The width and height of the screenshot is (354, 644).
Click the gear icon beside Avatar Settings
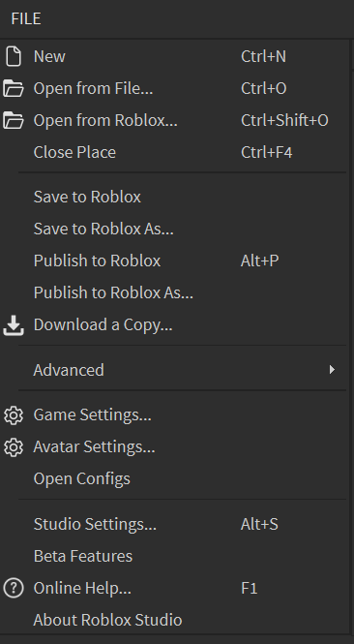point(14,446)
